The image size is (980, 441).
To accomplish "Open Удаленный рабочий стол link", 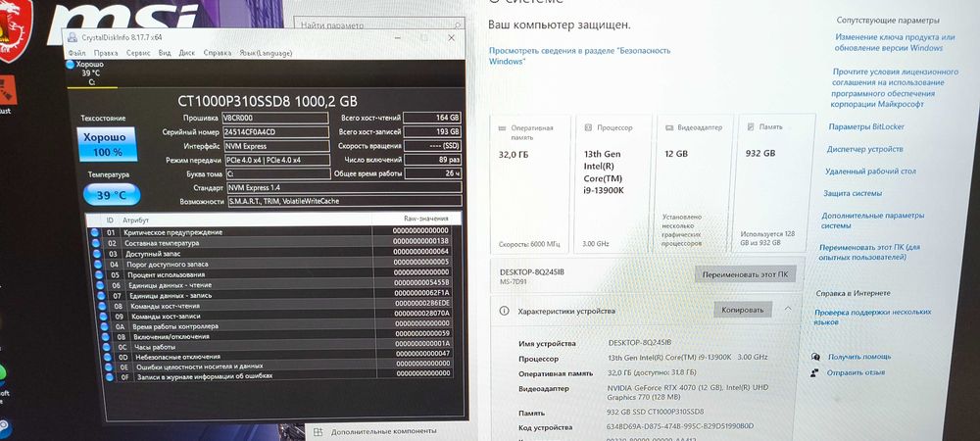I will coord(870,171).
